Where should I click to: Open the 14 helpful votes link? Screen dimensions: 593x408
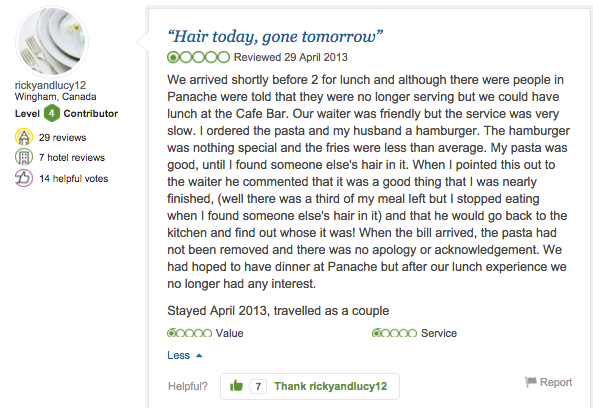(x=74, y=178)
